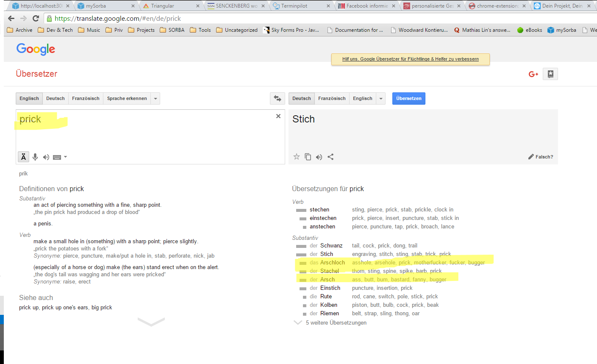
Task: Click the blue Übersetzen button
Action: [x=409, y=98]
